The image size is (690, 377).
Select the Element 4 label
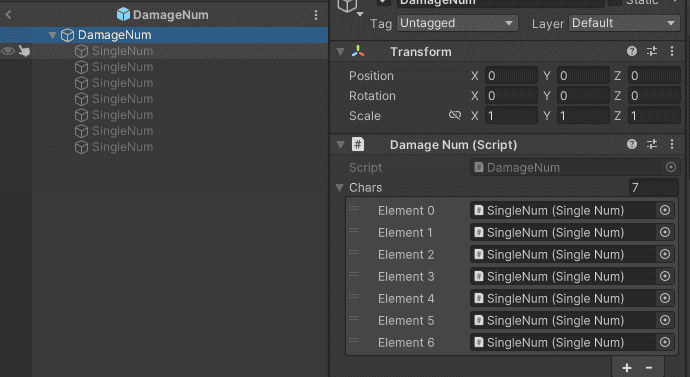point(406,299)
